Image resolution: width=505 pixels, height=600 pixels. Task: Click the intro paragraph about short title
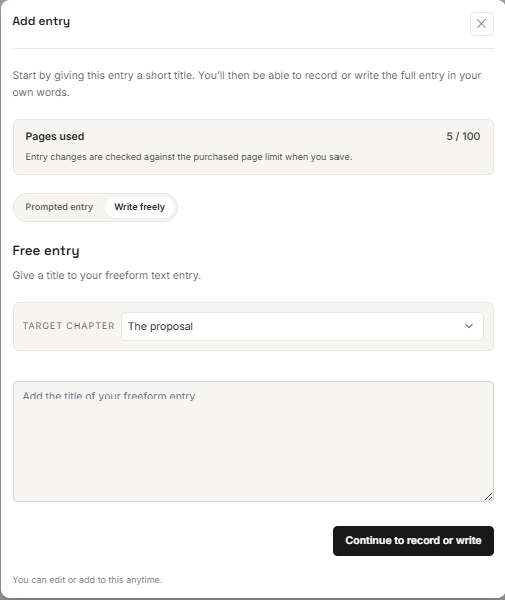click(x=247, y=83)
